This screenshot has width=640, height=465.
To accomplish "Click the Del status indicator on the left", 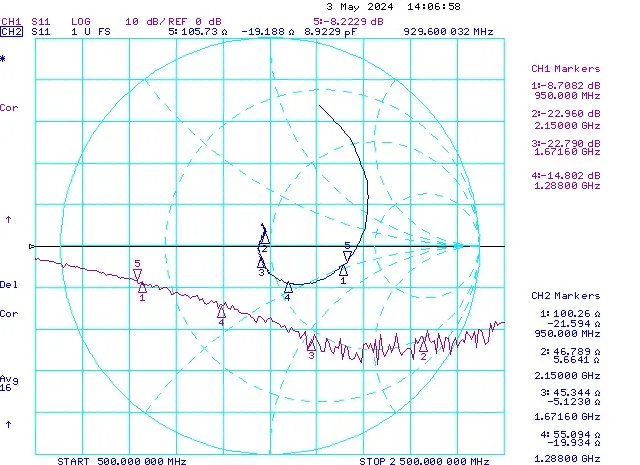I will point(9,285).
